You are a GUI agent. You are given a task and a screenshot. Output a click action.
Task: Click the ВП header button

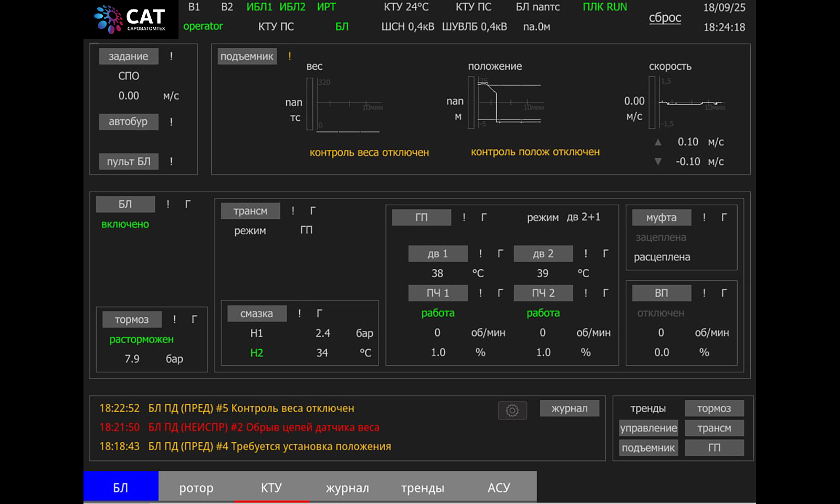coord(661,293)
